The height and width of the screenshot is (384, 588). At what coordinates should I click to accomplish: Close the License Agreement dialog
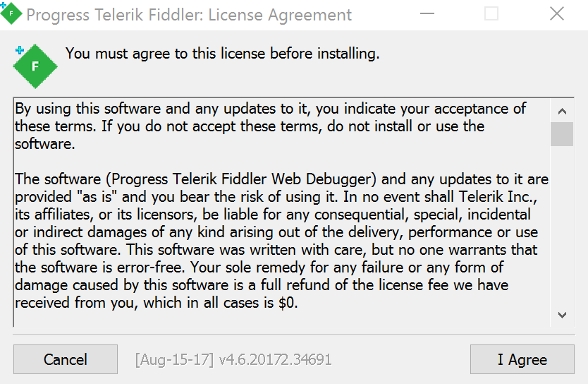click(556, 14)
